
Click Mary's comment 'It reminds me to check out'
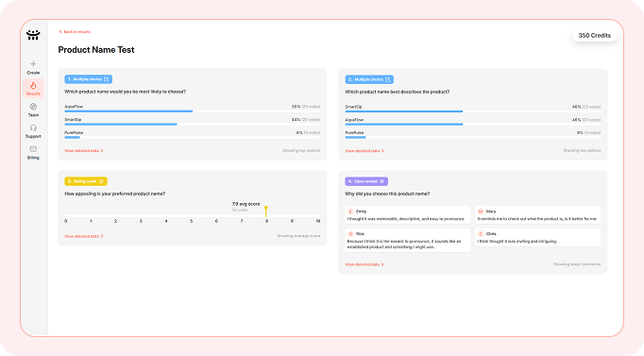[536, 219]
